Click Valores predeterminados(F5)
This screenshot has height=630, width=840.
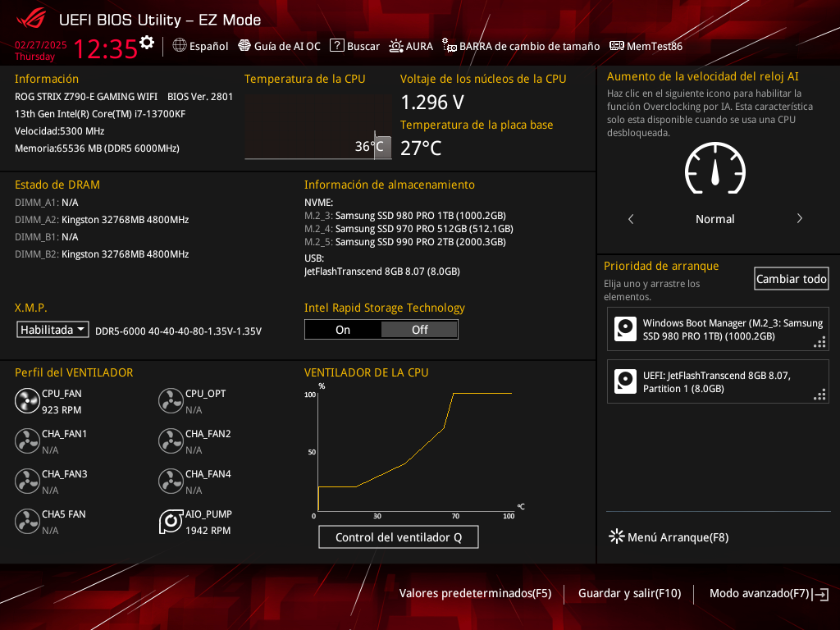[475, 593]
